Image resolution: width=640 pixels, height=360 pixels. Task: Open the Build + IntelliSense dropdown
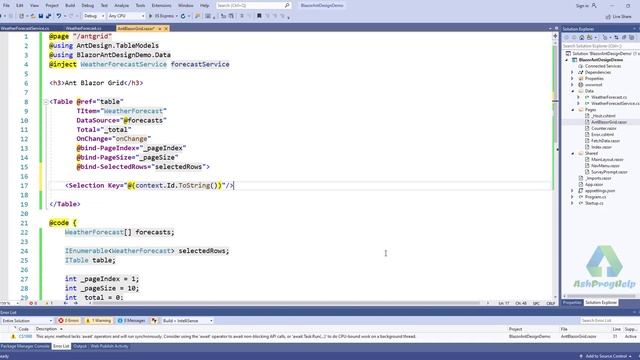(x=187, y=321)
